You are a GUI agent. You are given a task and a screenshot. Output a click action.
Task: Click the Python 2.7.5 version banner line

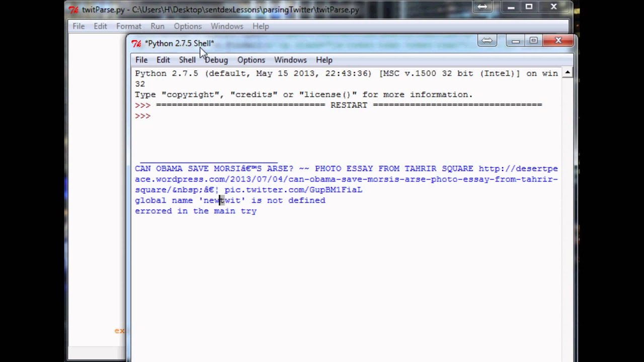pyautogui.click(x=346, y=73)
